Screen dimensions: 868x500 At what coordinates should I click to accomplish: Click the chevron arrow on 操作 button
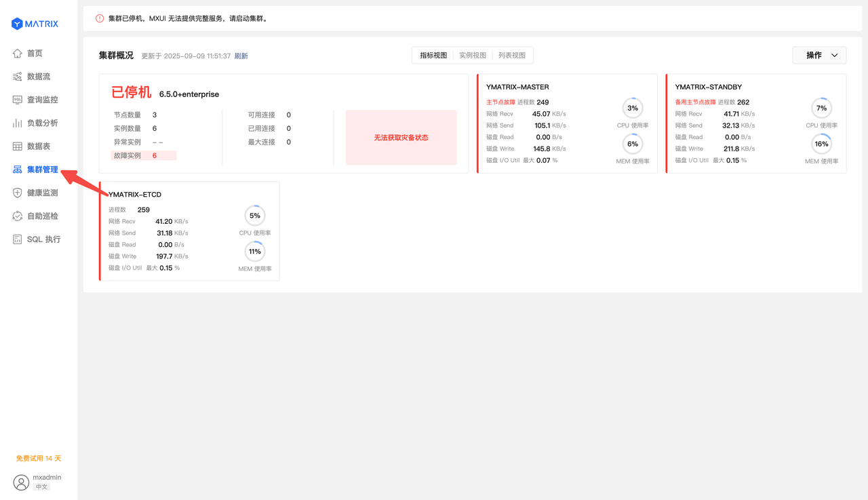click(x=835, y=56)
